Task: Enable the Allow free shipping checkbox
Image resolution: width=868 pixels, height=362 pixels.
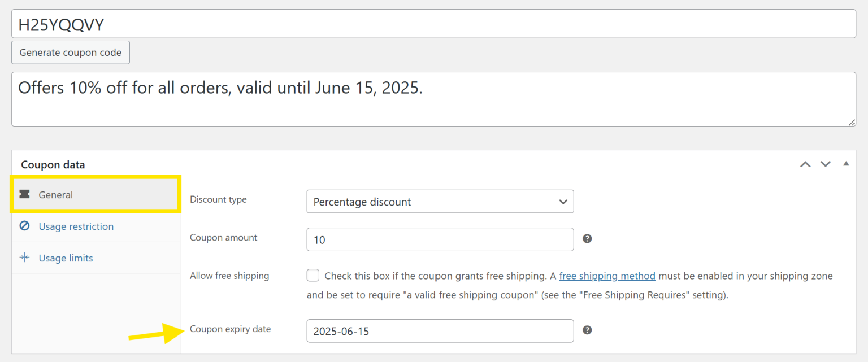Action: click(313, 275)
